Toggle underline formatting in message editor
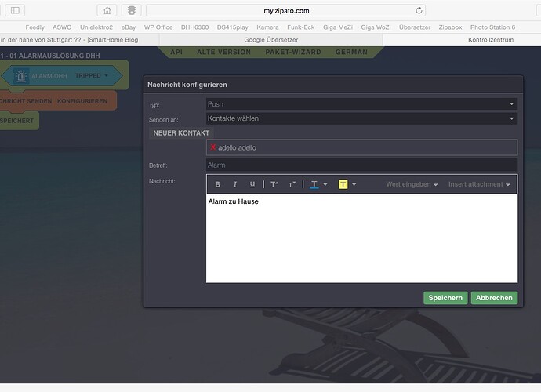 coord(252,184)
